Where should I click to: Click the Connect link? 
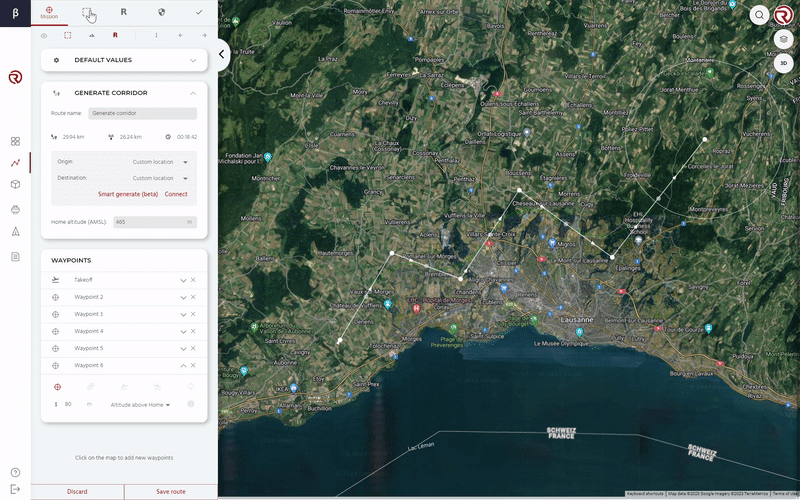point(176,194)
